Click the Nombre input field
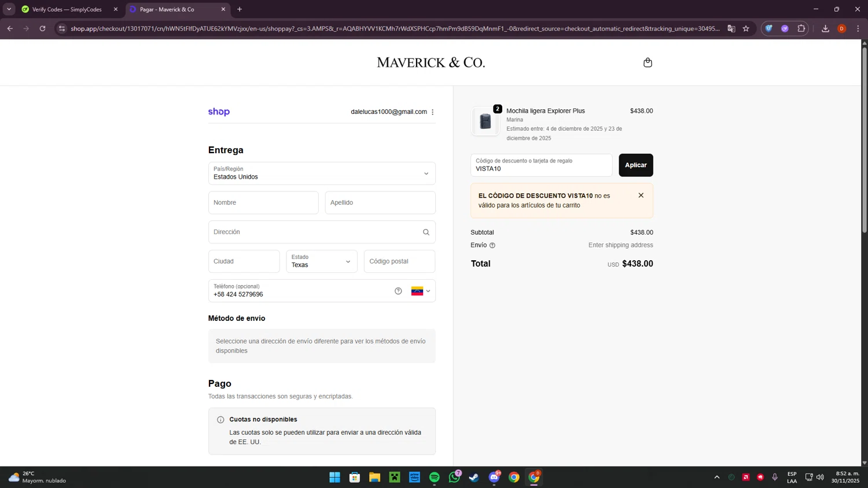868x488 pixels. pyautogui.click(x=263, y=203)
